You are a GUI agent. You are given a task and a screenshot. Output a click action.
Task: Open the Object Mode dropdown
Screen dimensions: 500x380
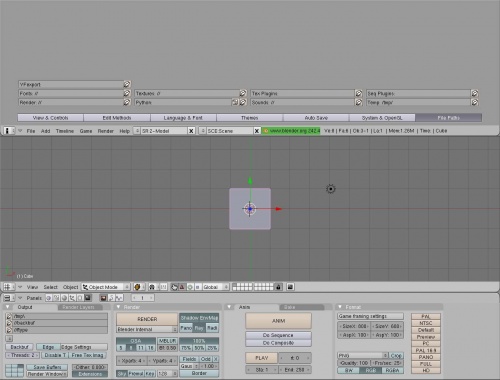[106, 287]
